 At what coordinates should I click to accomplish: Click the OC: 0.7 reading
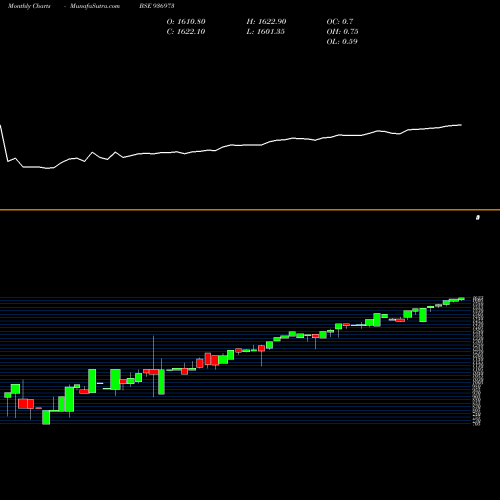(x=340, y=22)
